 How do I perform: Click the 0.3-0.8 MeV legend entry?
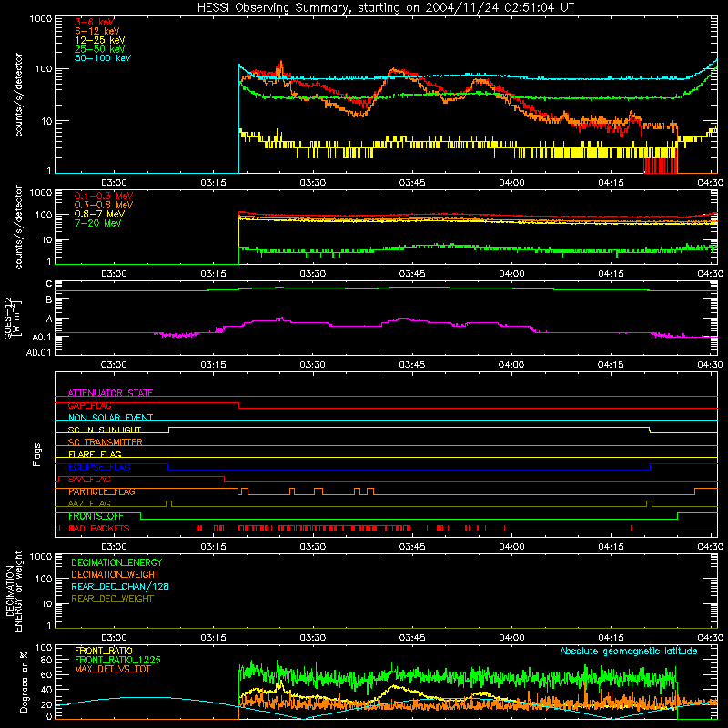[104, 205]
